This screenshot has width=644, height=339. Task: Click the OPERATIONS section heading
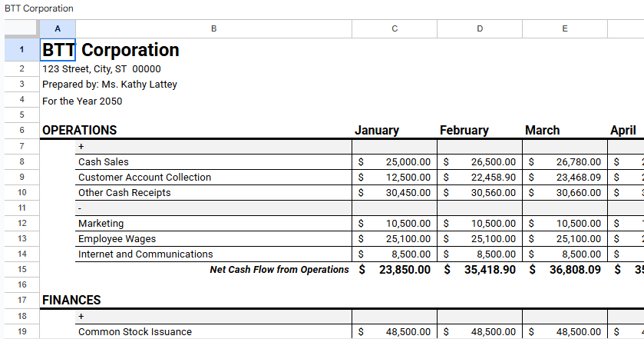pyautogui.click(x=79, y=131)
